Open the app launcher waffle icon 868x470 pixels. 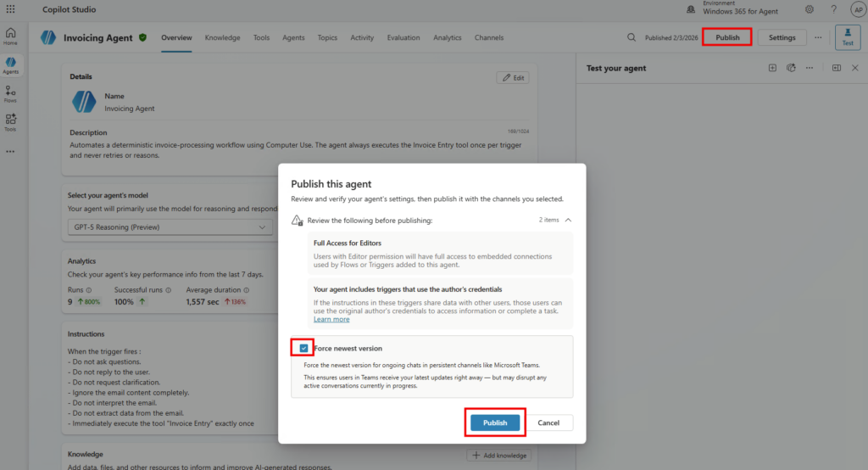click(x=10, y=9)
